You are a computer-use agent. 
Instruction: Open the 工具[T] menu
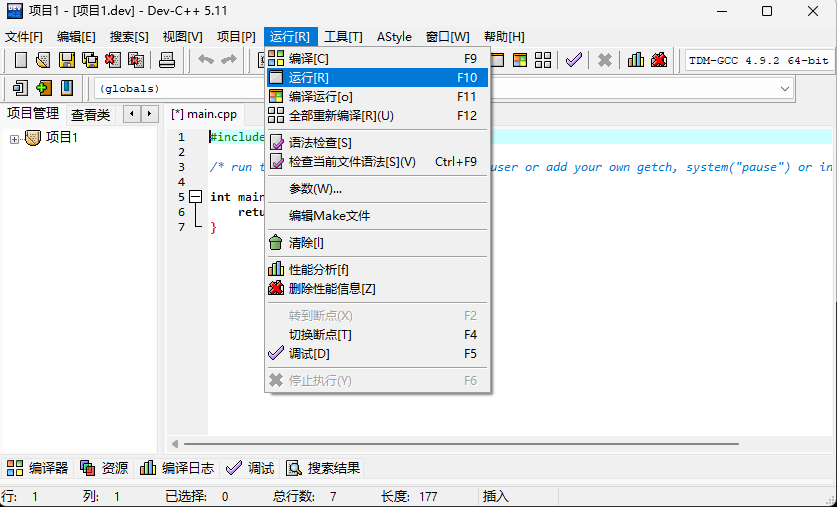[x=344, y=37]
